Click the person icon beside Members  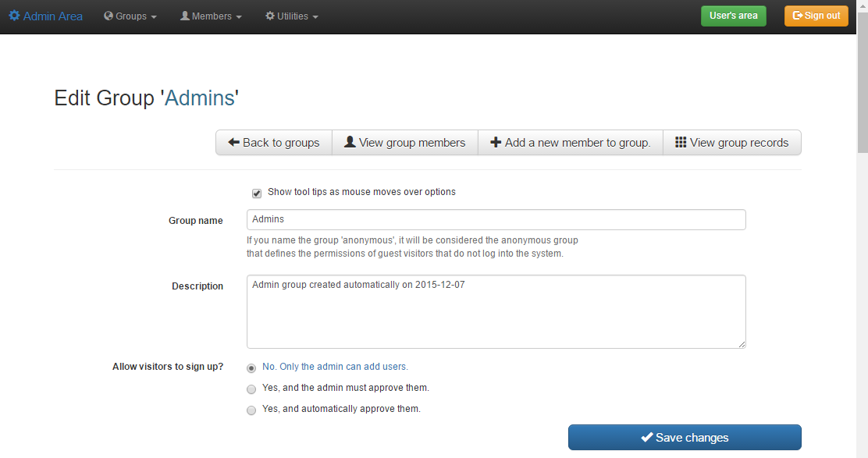(x=185, y=16)
